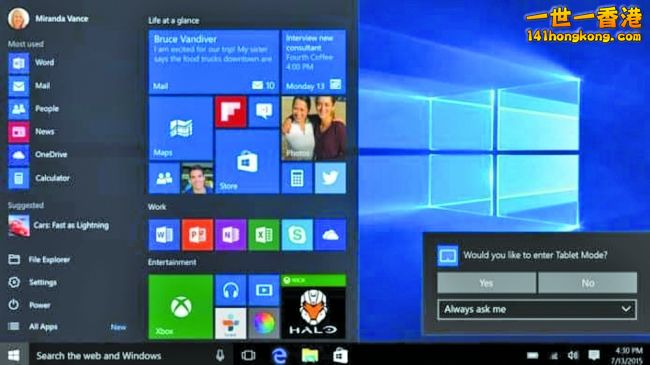The image size is (650, 365).
Task: Open the Maps tile
Action: pos(180,128)
